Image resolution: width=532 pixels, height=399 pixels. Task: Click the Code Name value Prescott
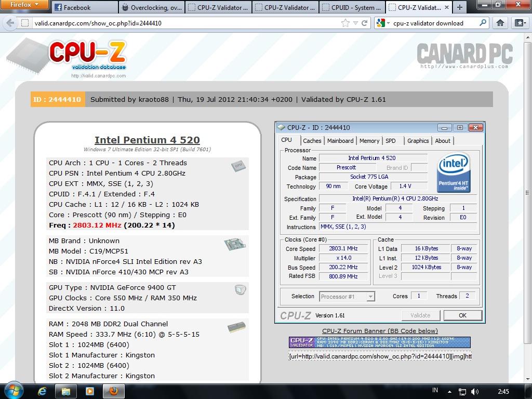tap(347, 167)
